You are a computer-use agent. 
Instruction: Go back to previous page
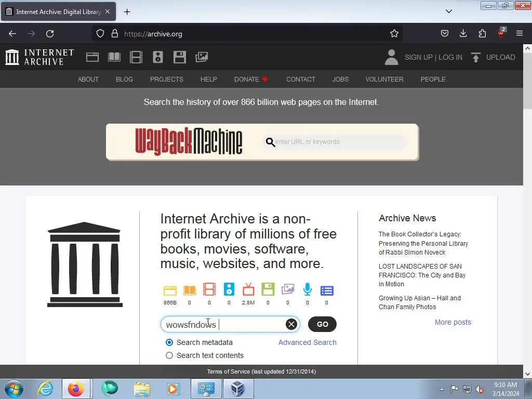(x=12, y=34)
